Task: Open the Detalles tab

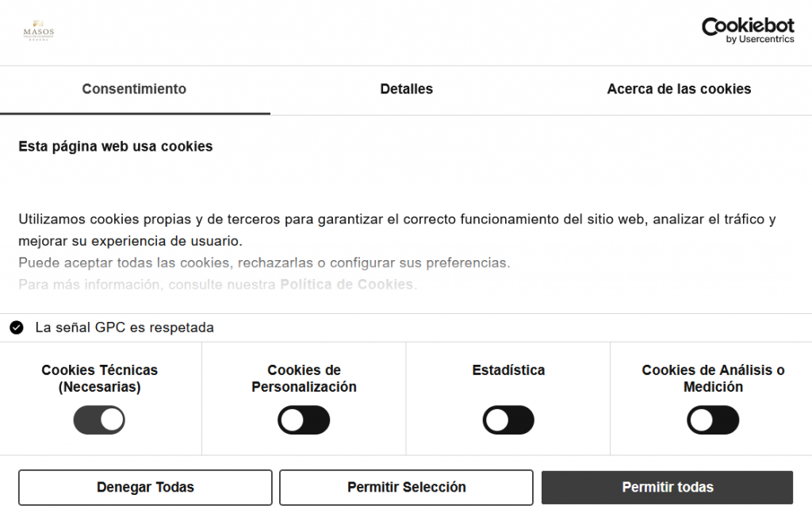Action: 406,90
